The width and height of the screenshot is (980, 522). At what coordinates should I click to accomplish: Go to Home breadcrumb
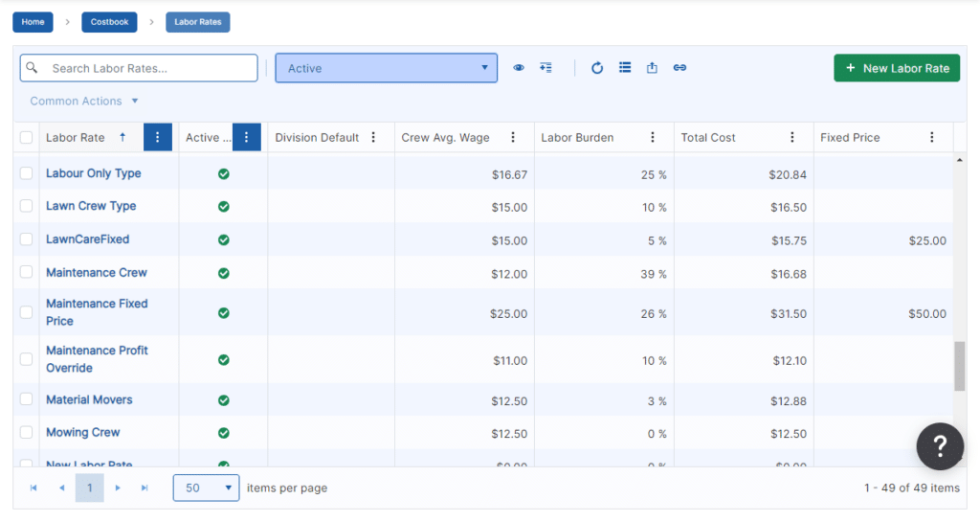(x=33, y=22)
